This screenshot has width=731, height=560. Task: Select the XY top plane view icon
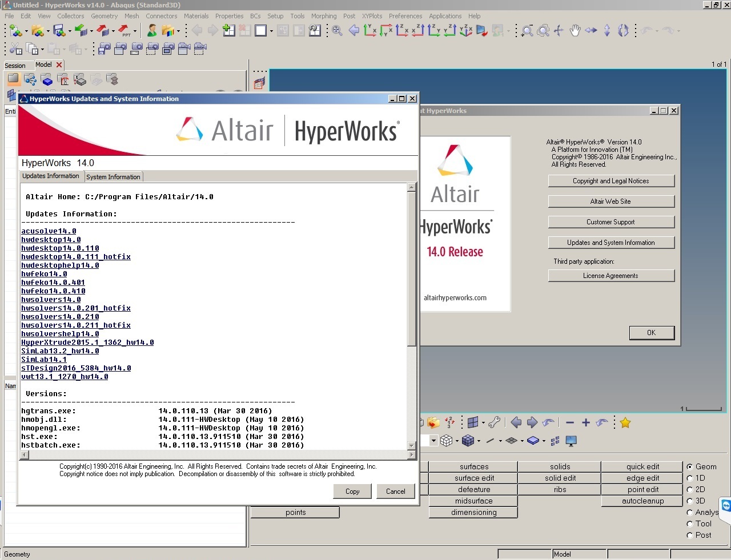coord(369,30)
